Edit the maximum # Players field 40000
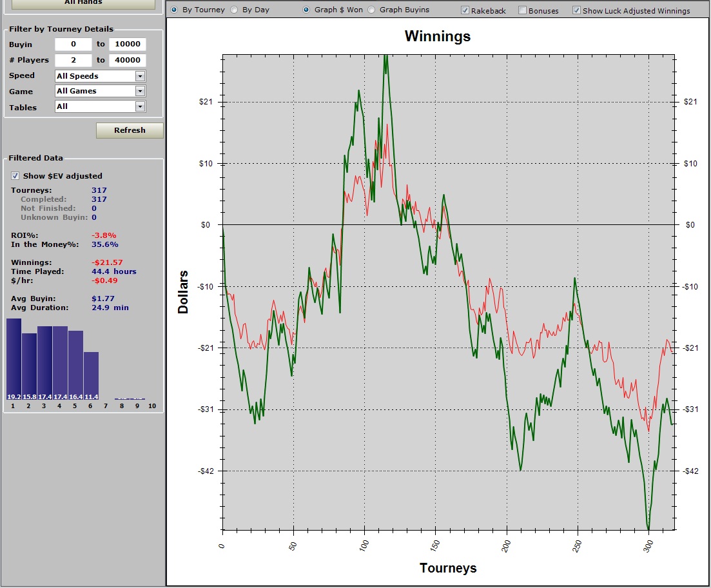The image size is (711, 588). [128, 60]
